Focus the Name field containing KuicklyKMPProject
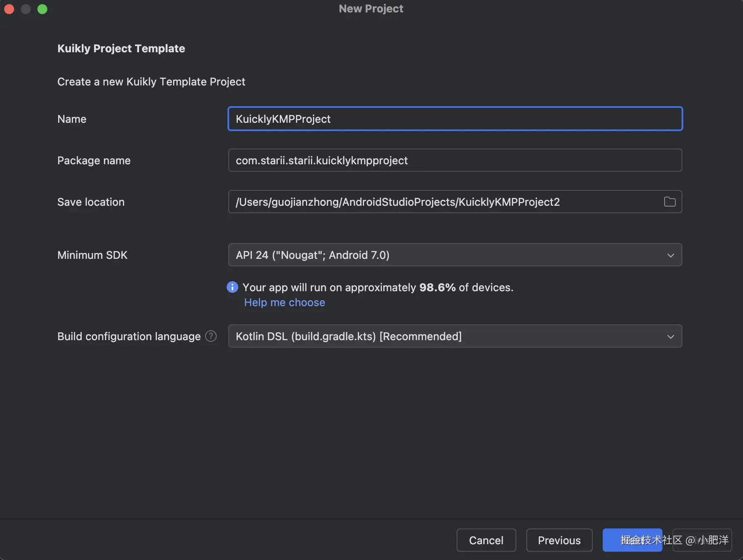Image resolution: width=743 pixels, height=560 pixels. [x=455, y=119]
